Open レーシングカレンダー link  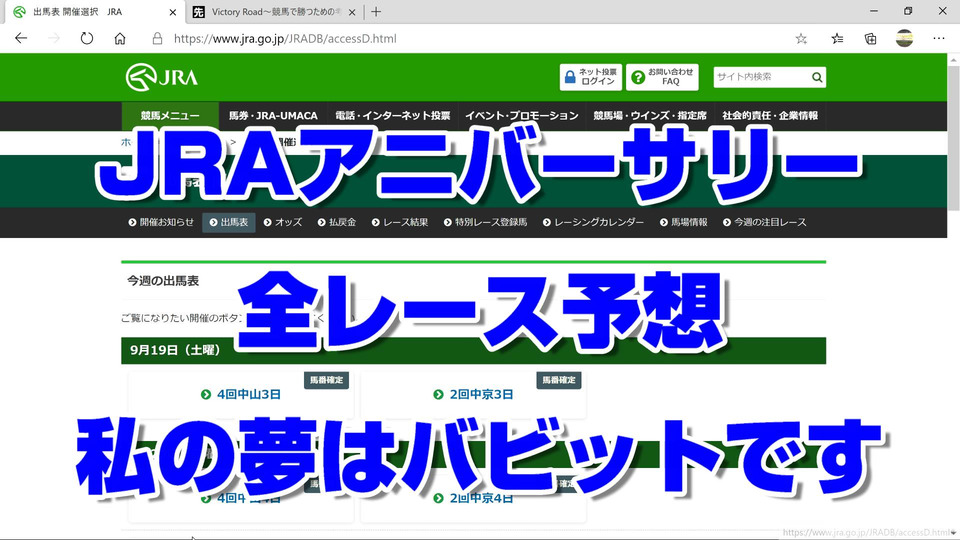[x=593, y=222]
